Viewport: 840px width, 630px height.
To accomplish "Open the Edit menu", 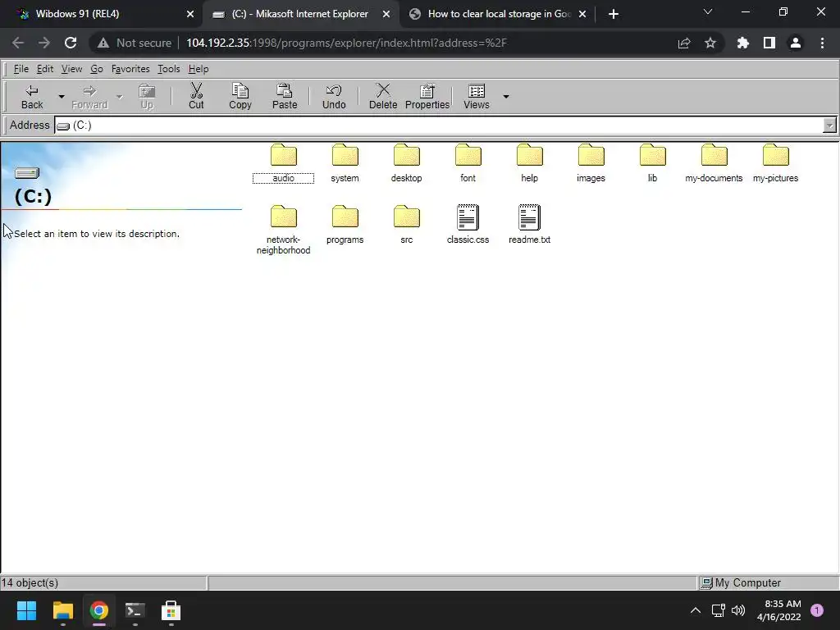I will click(45, 69).
